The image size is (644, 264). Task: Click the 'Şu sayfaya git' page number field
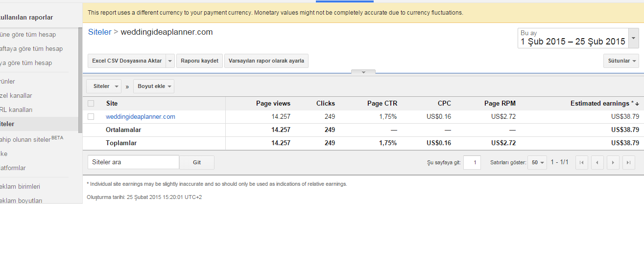[x=472, y=162]
